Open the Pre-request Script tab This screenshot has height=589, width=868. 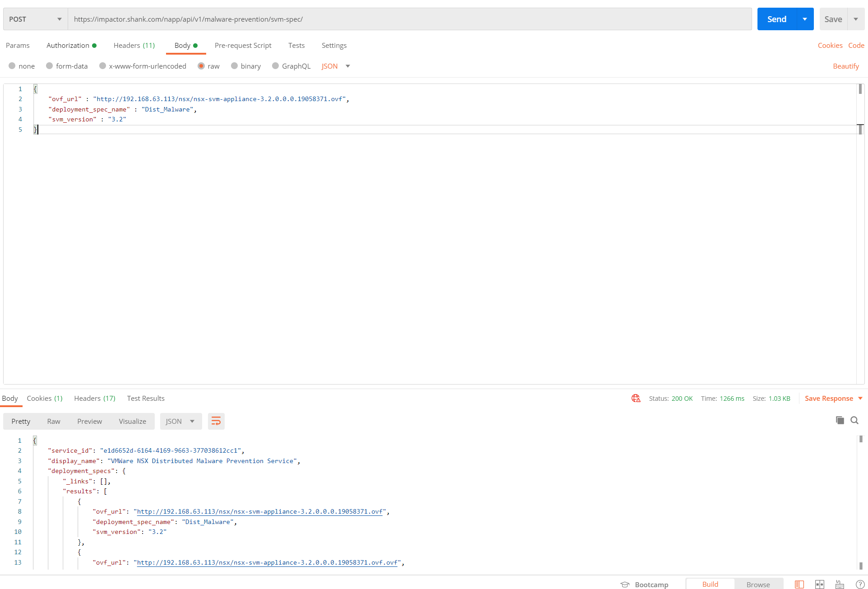[x=243, y=45]
